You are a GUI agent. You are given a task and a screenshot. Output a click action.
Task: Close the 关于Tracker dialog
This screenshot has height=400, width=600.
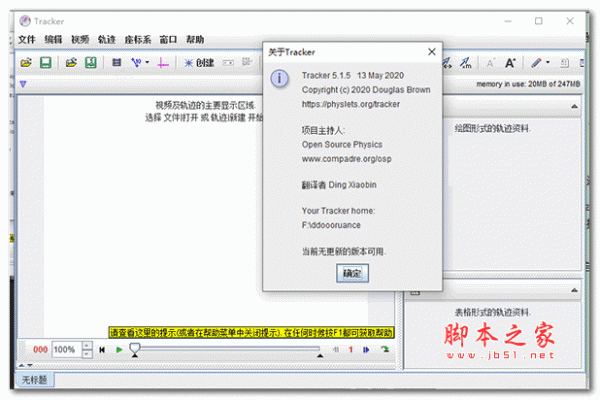[x=432, y=52]
